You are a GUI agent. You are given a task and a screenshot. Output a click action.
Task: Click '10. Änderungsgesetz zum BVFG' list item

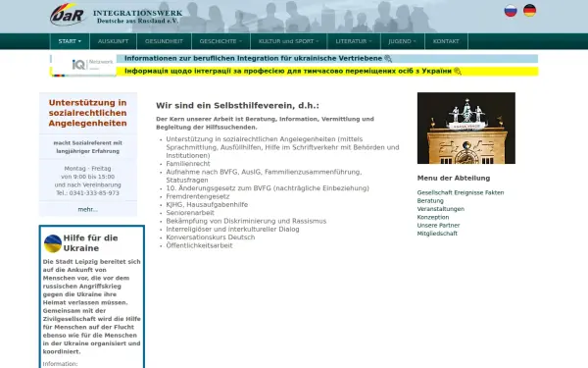pyautogui.click(x=268, y=188)
